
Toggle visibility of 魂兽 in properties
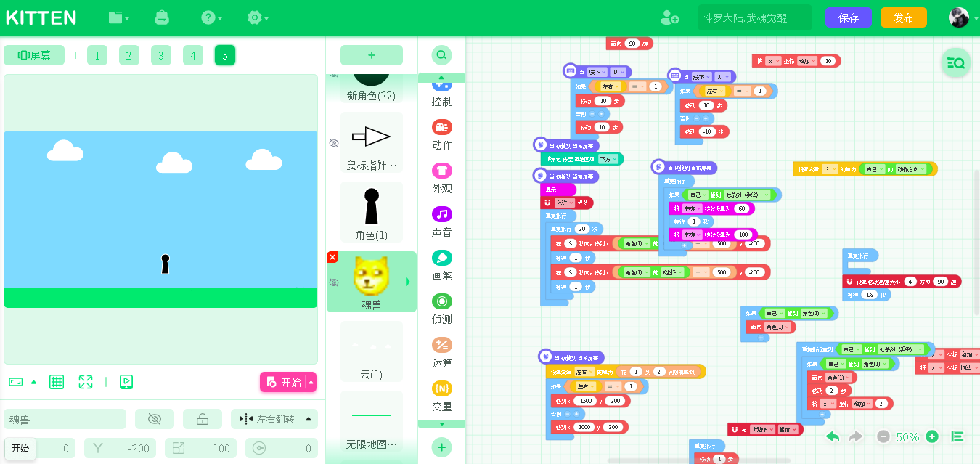154,419
